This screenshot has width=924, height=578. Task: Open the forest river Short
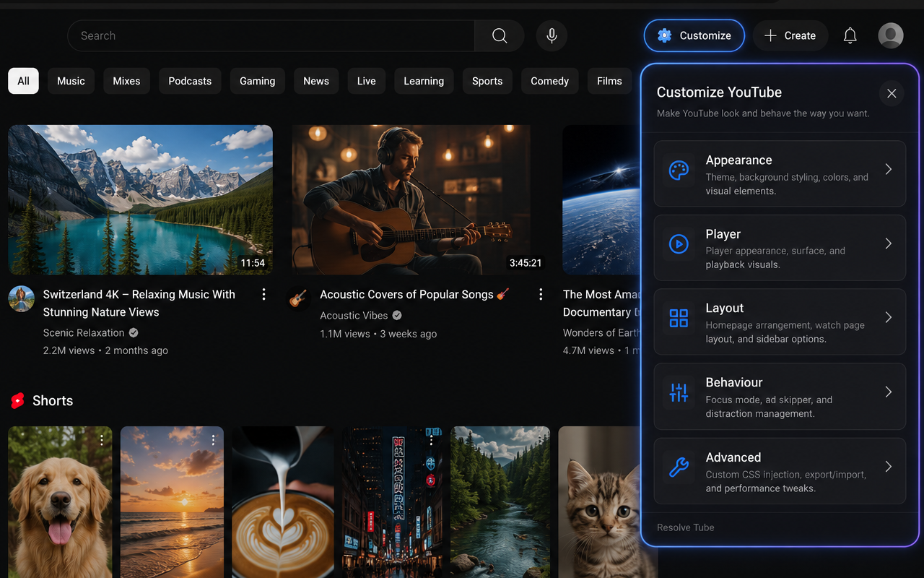click(500, 502)
